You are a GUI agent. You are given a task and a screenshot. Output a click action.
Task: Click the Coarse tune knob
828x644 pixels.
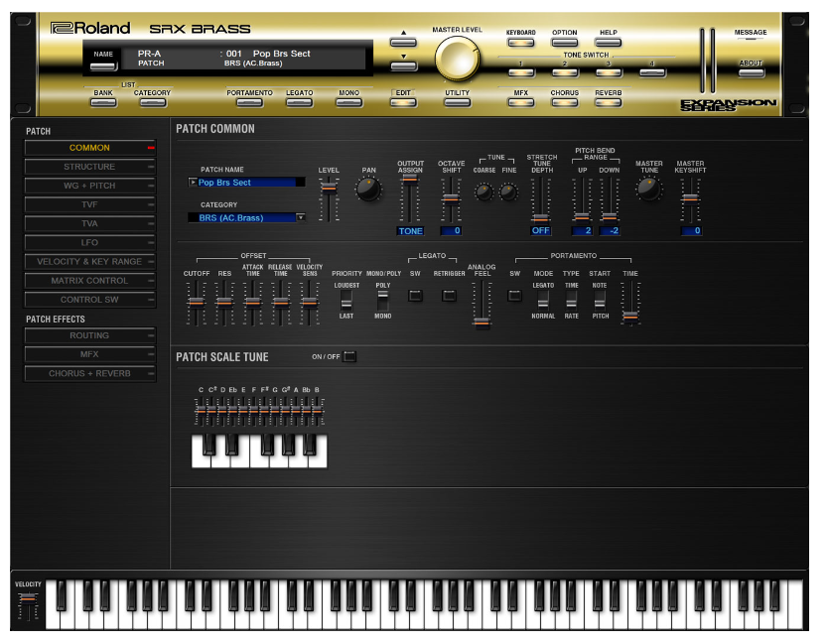483,193
